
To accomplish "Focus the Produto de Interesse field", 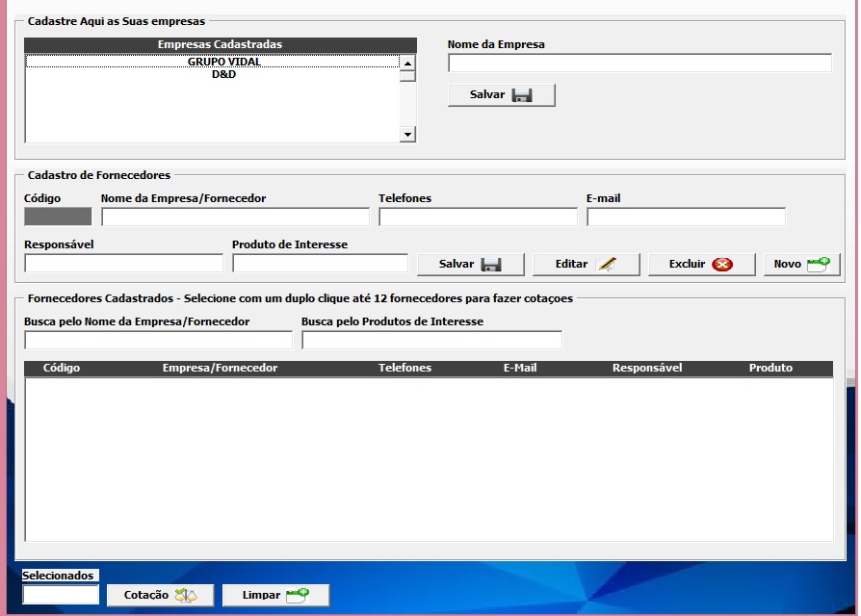I will point(320,263).
